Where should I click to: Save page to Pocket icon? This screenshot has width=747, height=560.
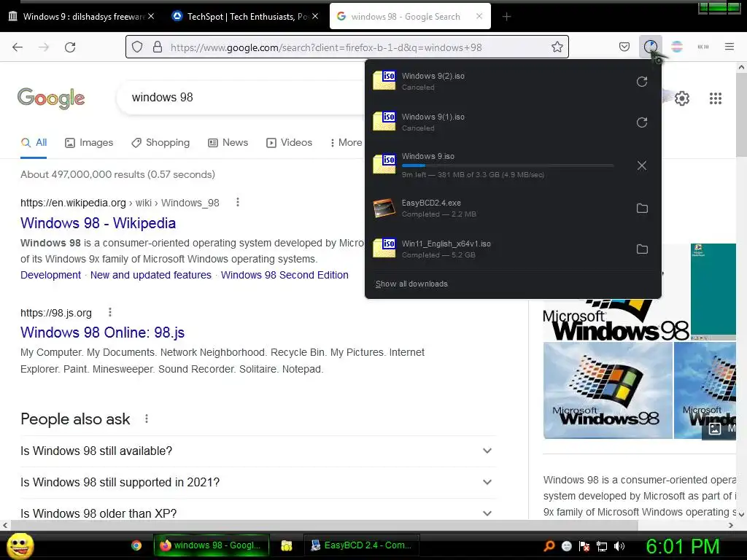[624, 47]
